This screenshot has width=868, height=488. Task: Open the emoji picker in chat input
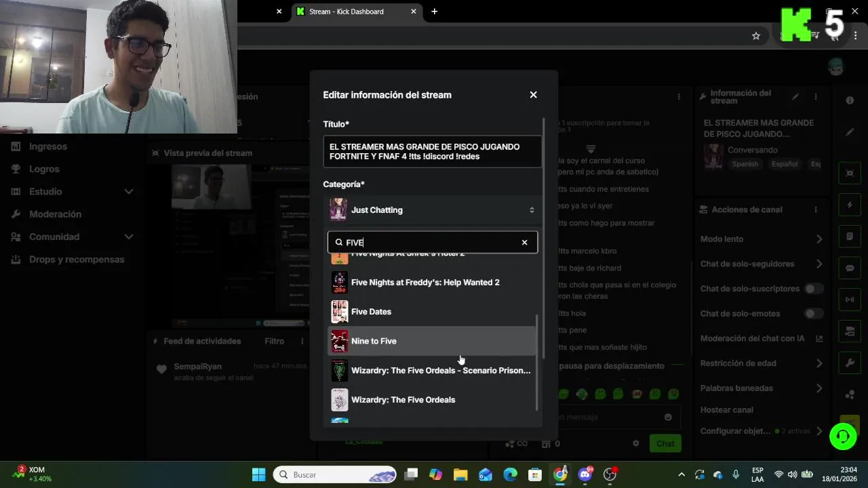(x=668, y=417)
